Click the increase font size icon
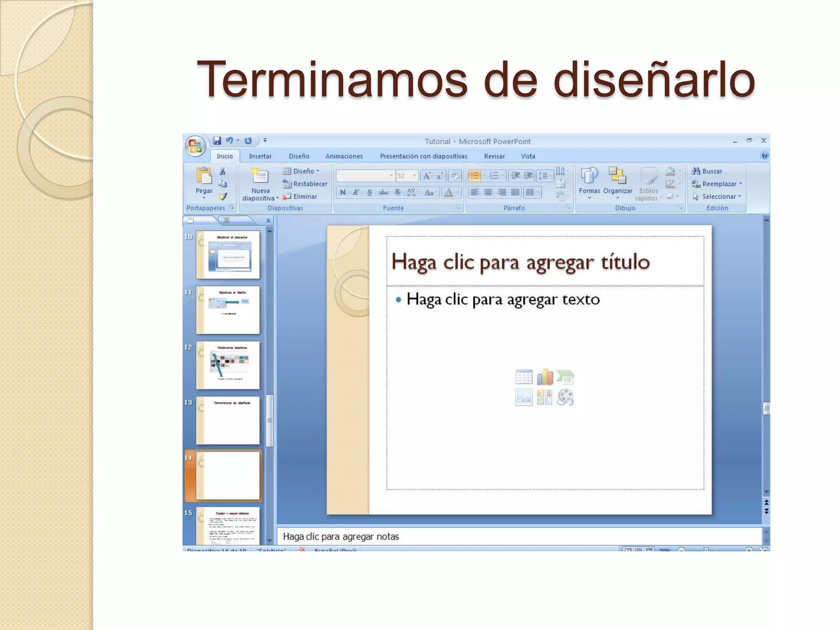840x630 pixels. tap(427, 176)
